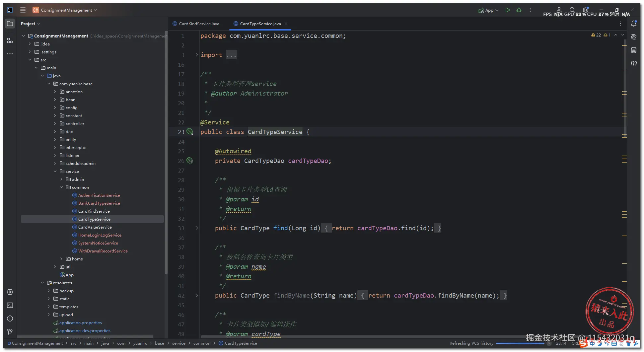
Task: Expand the controller package
Action: pyautogui.click(x=55, y=123)
